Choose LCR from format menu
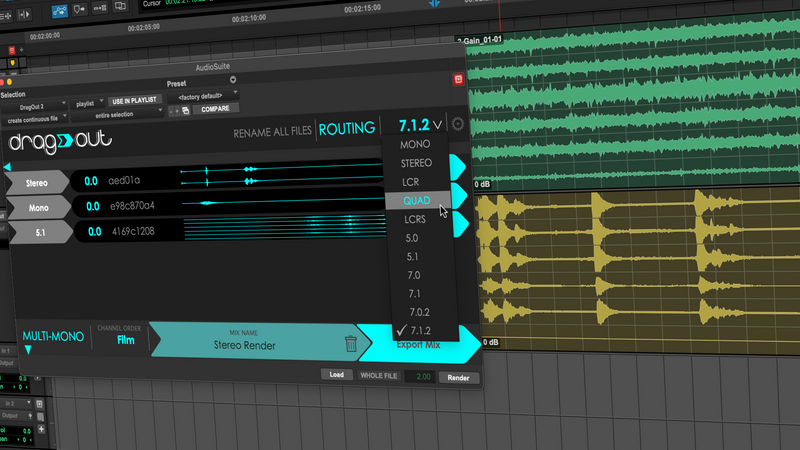 point(411,182)
